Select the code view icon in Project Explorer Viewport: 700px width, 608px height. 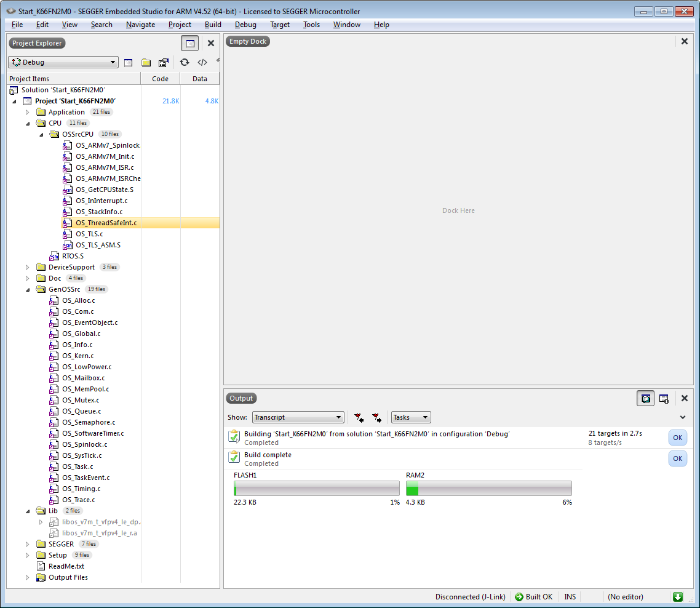tap(202, 62)
